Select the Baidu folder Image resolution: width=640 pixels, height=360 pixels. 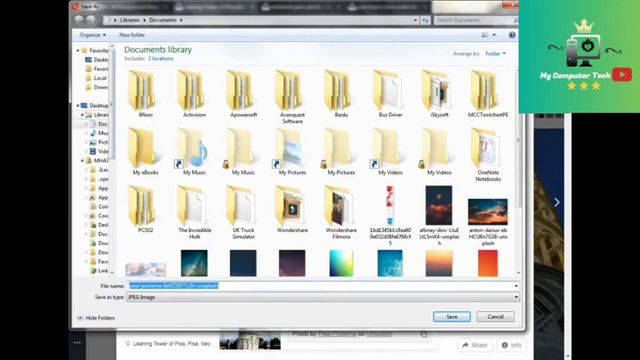point(341,94)
